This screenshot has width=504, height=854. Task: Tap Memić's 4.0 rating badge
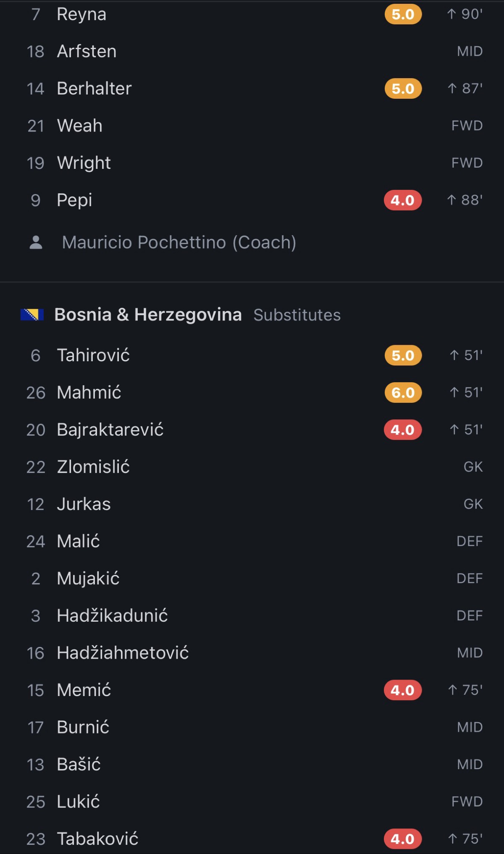click(403, 690)
